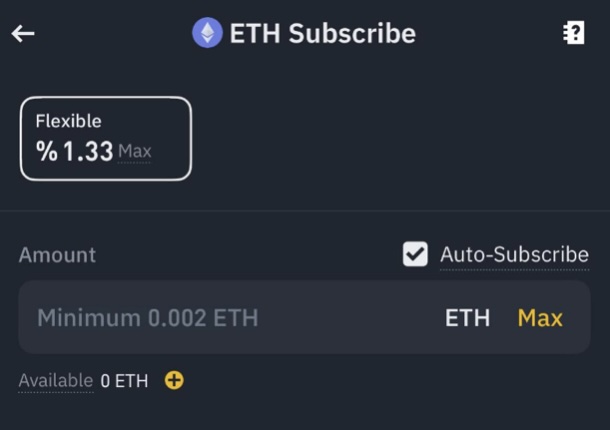Click the 0 ETH available balance
The height and width of the screenshot is (430, 610).
(x=124, y=381)
